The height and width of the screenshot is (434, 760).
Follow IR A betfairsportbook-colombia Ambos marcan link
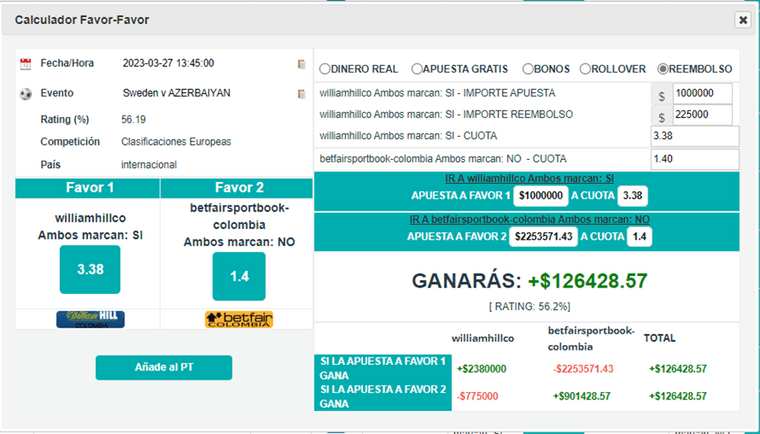click(x=529, y=220)
